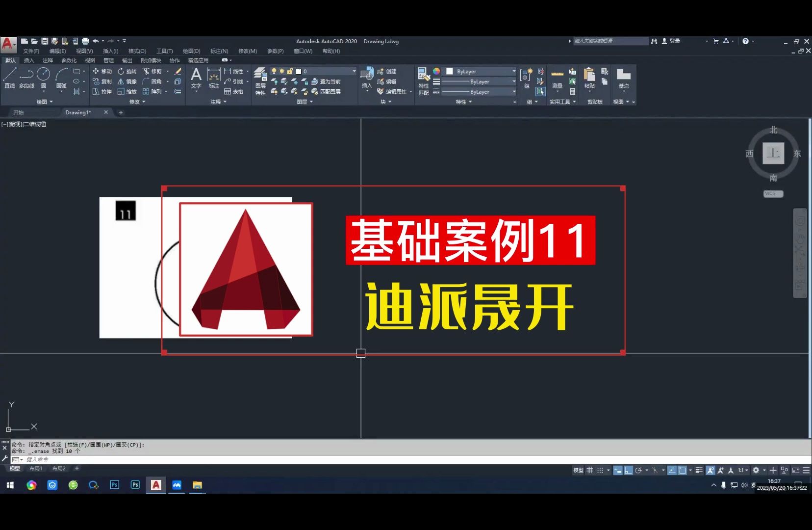Switch to the 布局1 layout tab
The width and height of the screenshot is (812, 530).
[36, 469]
